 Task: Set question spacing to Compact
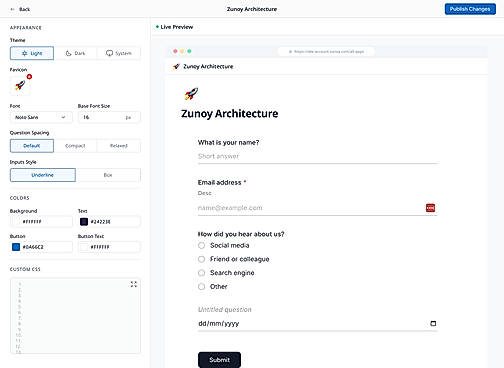point(75,146)
